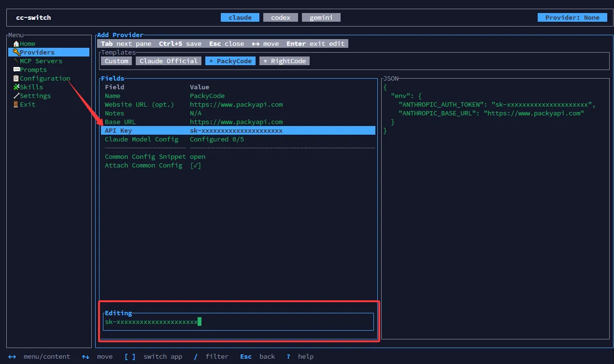Screen dimensions: 614x364
Task: Select the Claude Model Config row
Action: 238,139
